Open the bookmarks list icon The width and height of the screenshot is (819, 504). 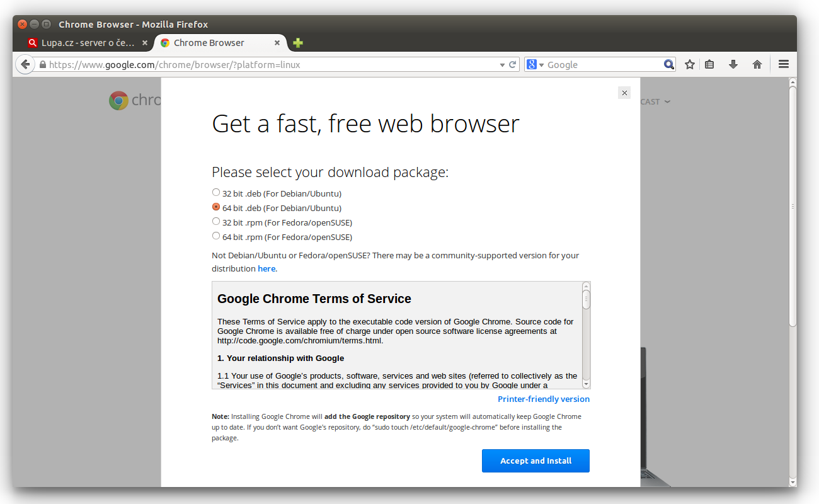709,64
